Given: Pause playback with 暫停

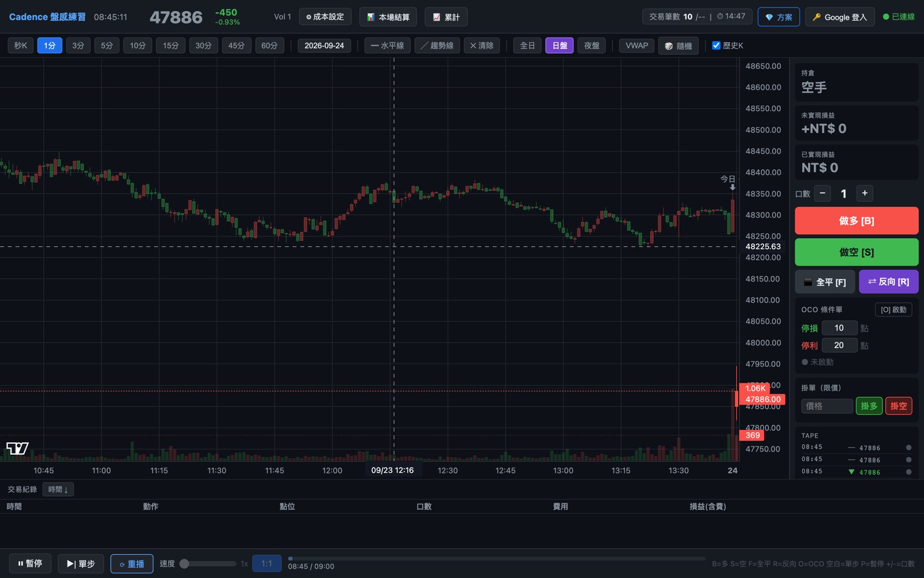Looking at the screenshot, I should (x=30, y=564).
